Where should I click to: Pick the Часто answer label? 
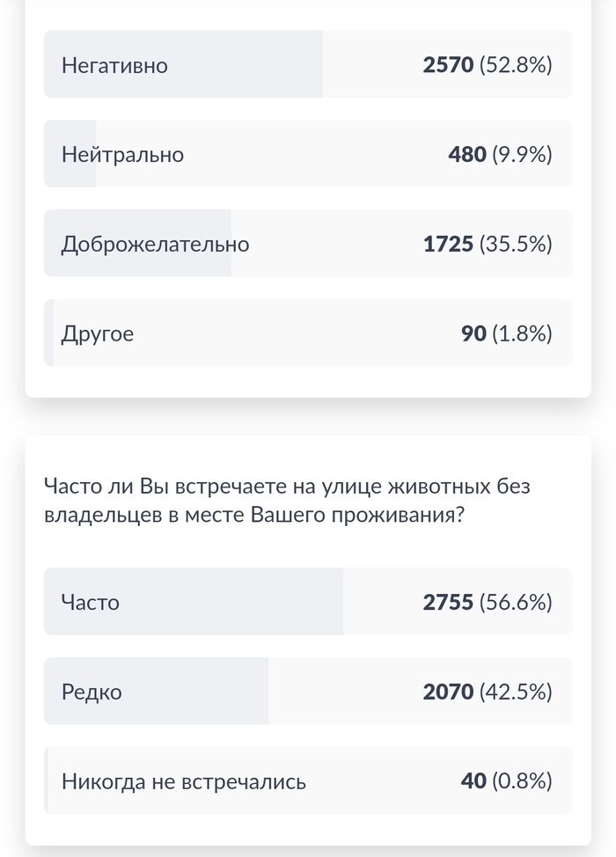tap(91, 602)
